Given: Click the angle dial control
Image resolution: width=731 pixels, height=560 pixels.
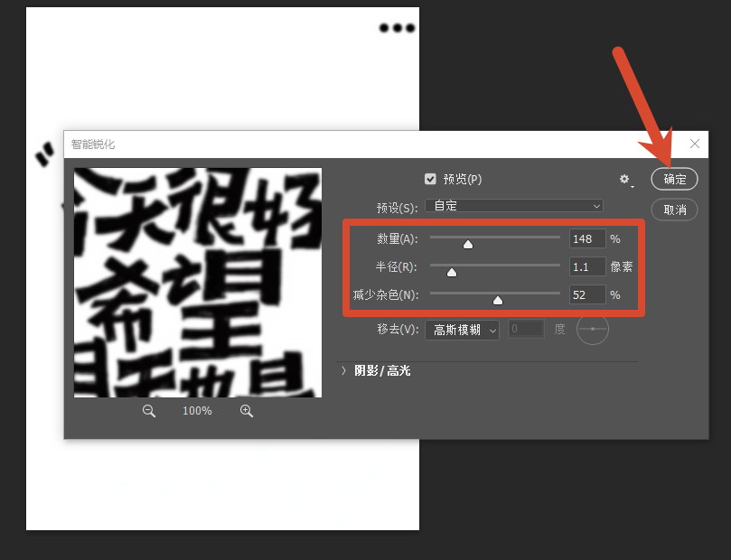Looking at the screenshot, I should pos(592,329).
